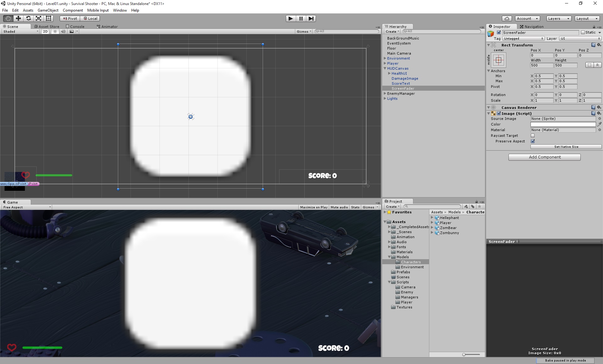Select the Rect Transform tool

(48, 19)
